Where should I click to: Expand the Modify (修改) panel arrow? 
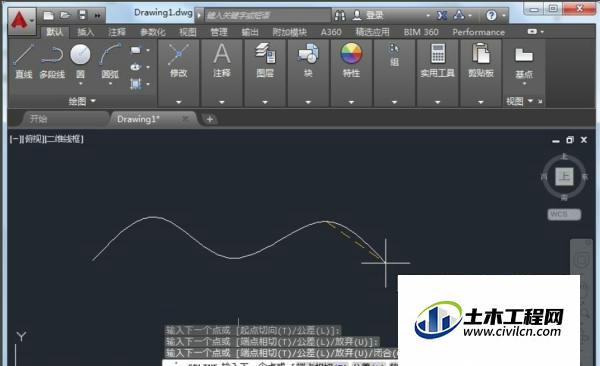tap(179, 102)
